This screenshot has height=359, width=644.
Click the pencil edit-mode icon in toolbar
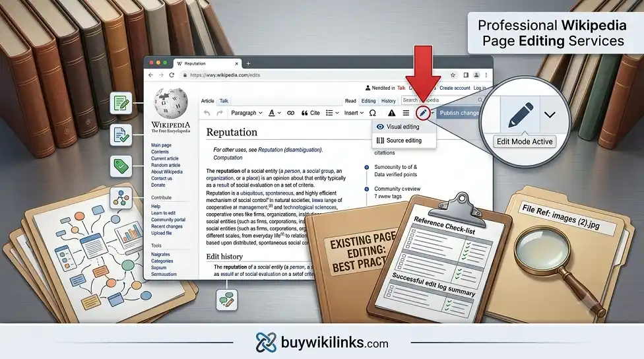coord(423,113)
